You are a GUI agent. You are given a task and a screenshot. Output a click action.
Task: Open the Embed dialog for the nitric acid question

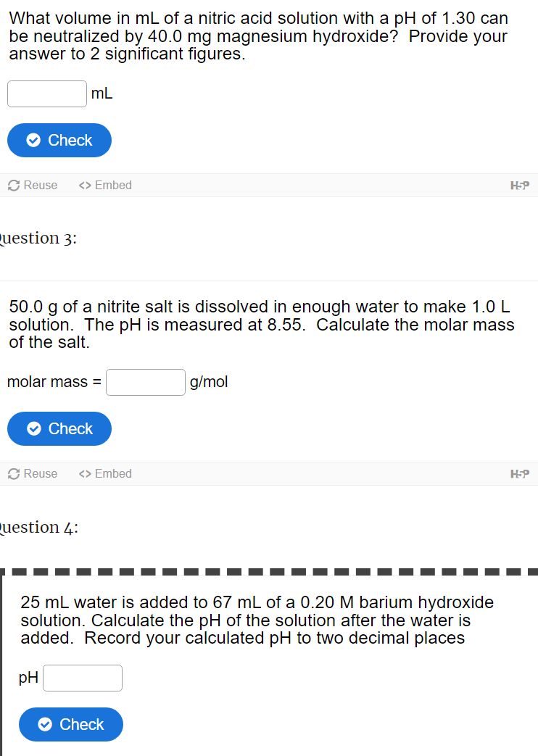coord(105,185)
